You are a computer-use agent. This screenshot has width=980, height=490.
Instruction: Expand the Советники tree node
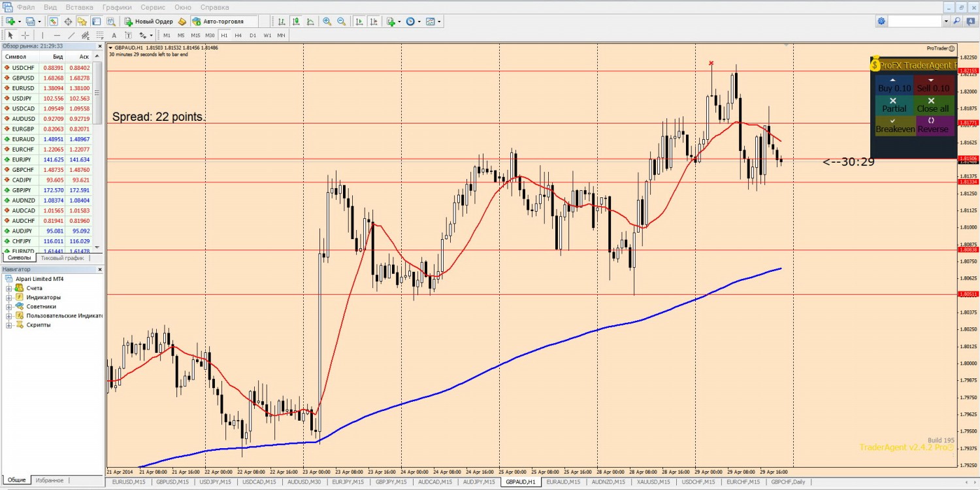coord(9,306)
